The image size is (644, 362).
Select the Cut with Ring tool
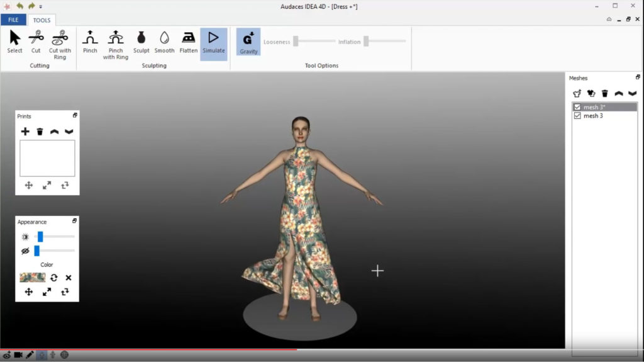60,43
